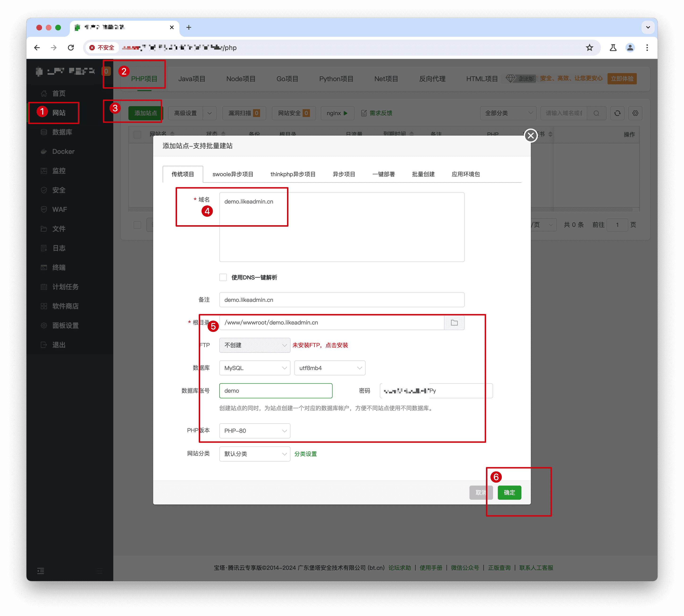Open the 全部分类 category dropdown
Viewport: 684px width, 616px height.
tap(508, 113)
